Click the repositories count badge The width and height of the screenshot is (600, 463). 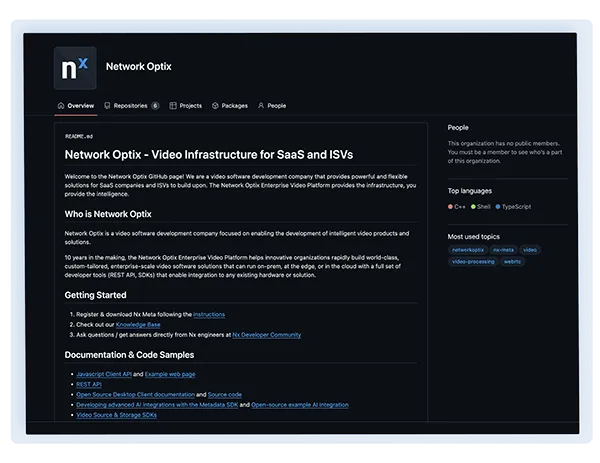[x=155, y=105]
